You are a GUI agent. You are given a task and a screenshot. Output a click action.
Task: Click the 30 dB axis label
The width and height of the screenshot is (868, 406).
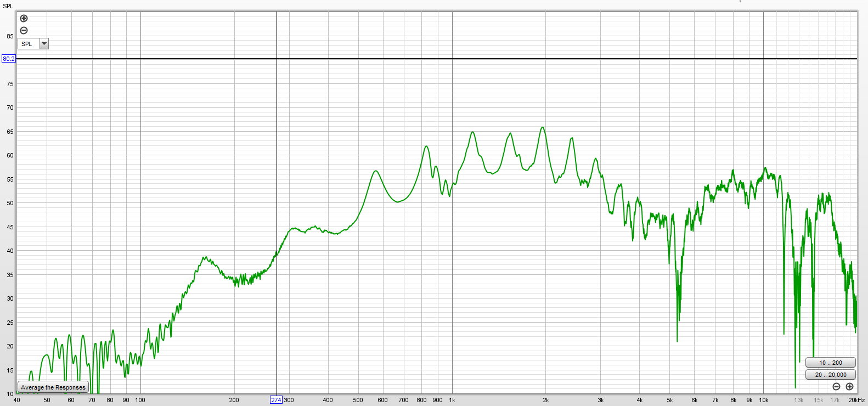[x=10, y=298]
